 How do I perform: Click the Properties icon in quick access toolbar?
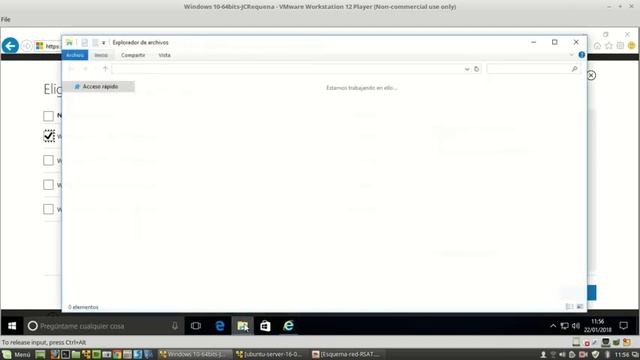point(84,42)
